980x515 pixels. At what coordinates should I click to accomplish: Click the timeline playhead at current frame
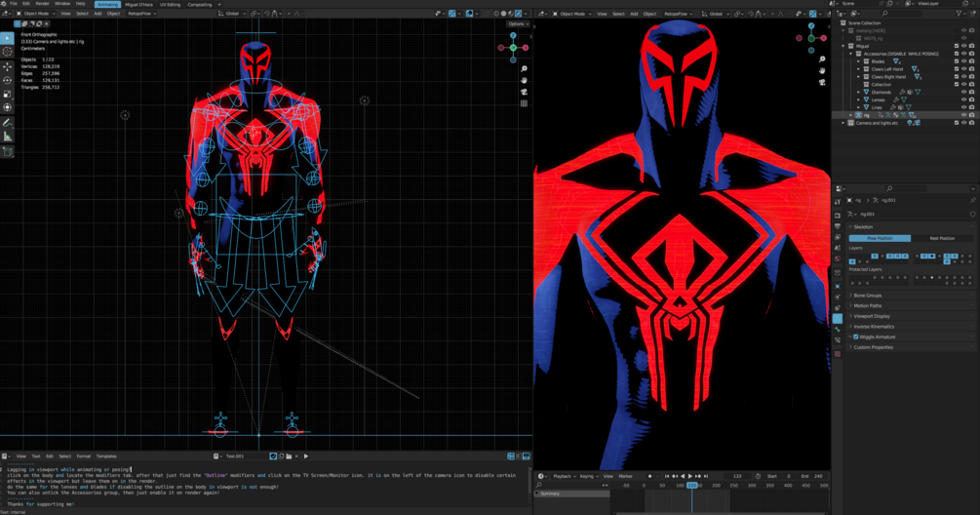692,485
